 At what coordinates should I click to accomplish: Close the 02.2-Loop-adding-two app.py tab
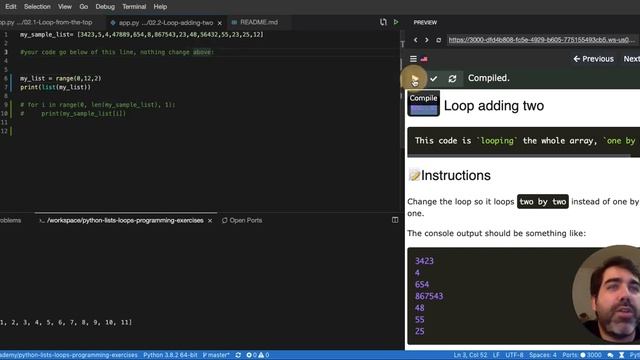(220, 23)
